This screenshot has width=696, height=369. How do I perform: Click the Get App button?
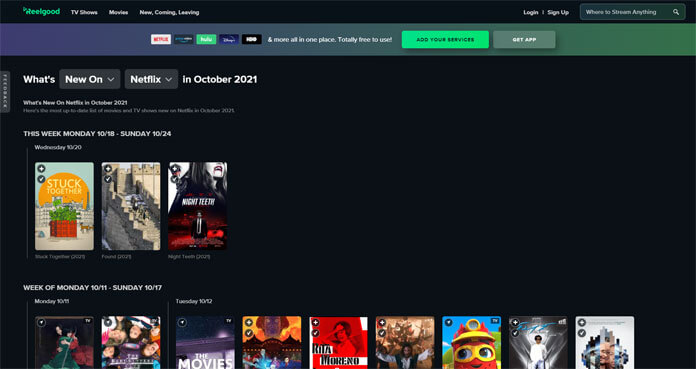pos(524,40)
